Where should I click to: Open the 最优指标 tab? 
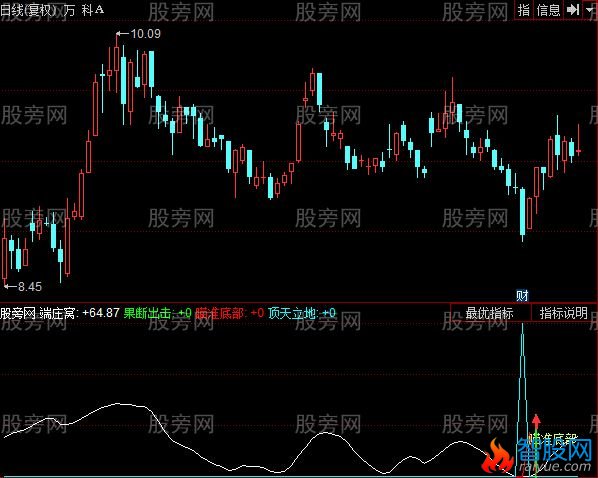[489, 313]
